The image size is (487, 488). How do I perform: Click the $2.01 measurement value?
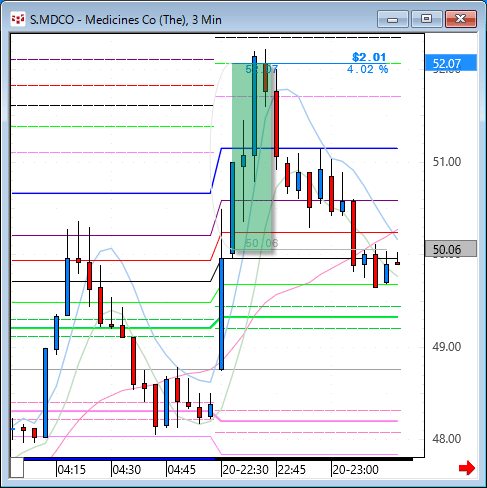[369, 57]
